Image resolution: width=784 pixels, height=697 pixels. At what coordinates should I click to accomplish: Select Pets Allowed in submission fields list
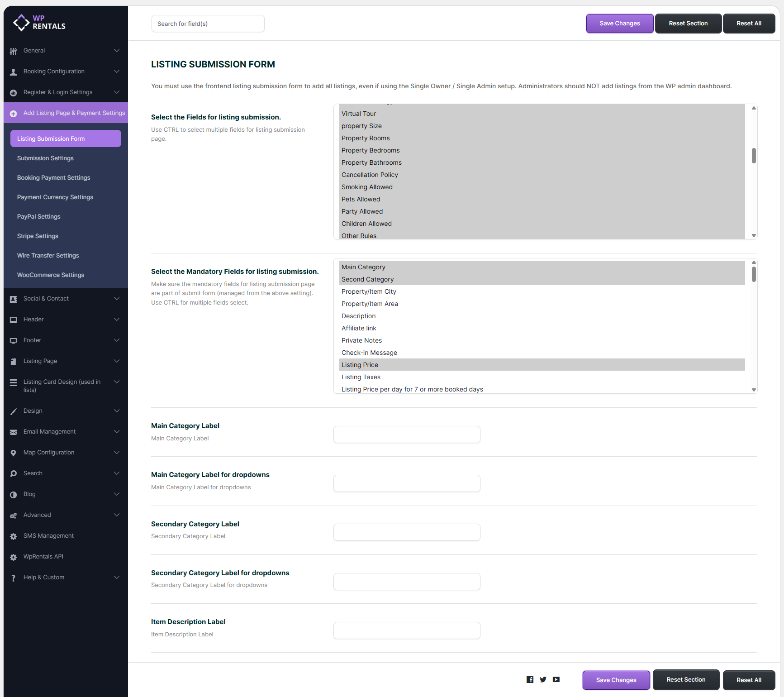pyautogui.click(x=361, y=199)
